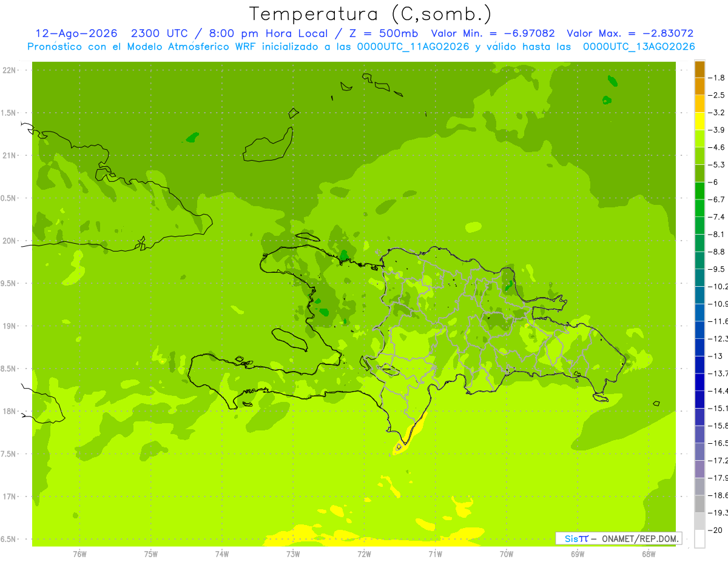Screen dimensions: 728x562
Task: Click 'Valor Max. = -2.83072' value
Action: point(630,33)
